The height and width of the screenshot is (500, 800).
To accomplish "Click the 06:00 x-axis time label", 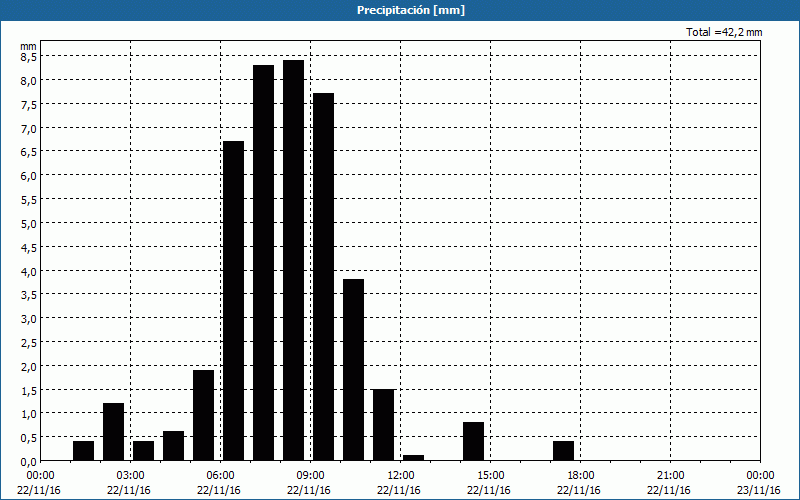I will (x=220, y=476).
